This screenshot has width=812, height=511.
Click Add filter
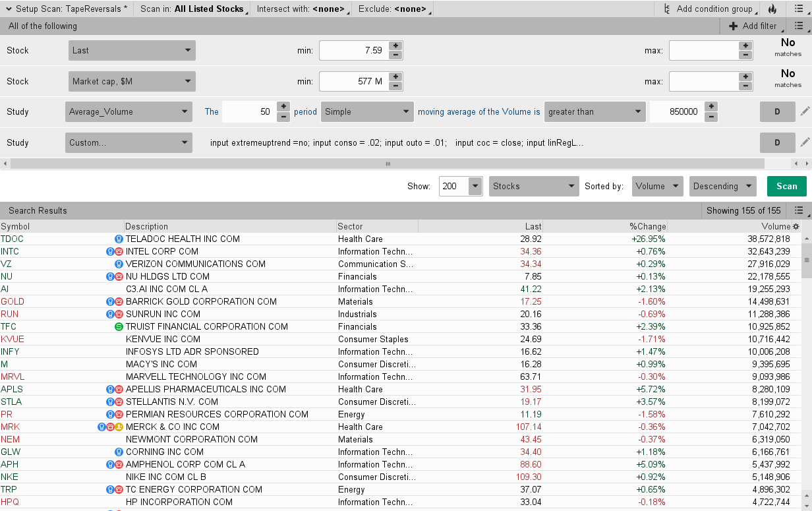click(x=753, y=26)
